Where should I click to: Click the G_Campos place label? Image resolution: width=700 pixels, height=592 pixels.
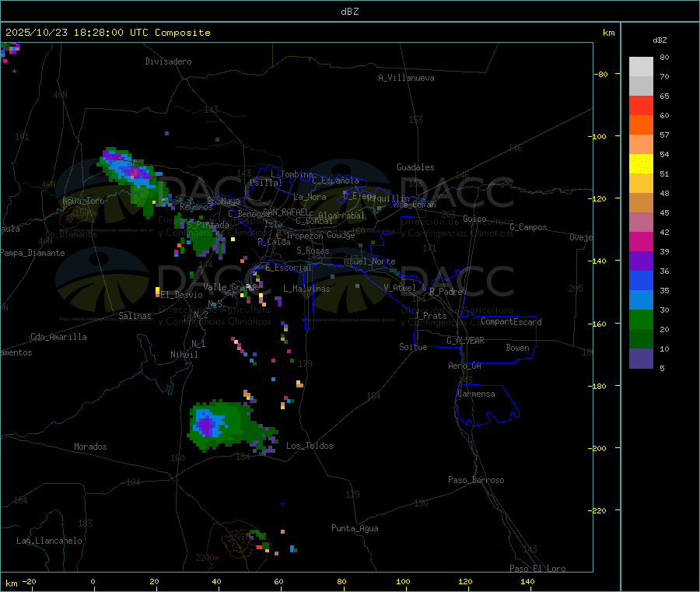coord(529,227)
